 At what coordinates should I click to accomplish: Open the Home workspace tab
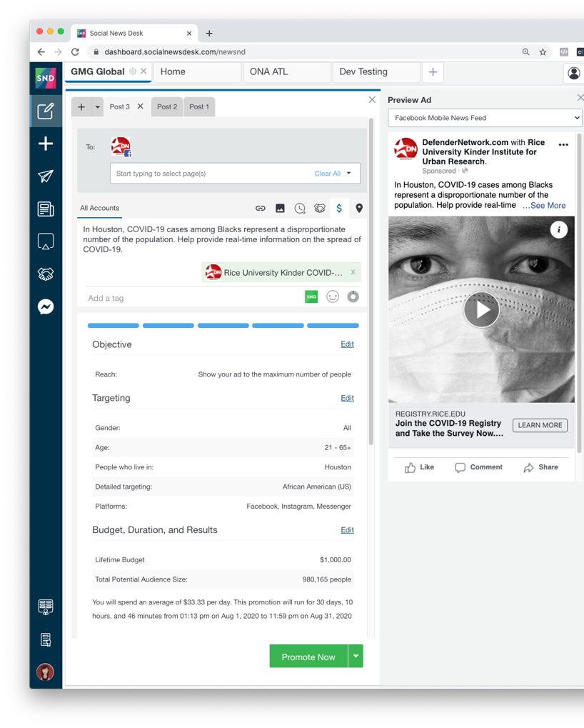[x=198, y=72]
